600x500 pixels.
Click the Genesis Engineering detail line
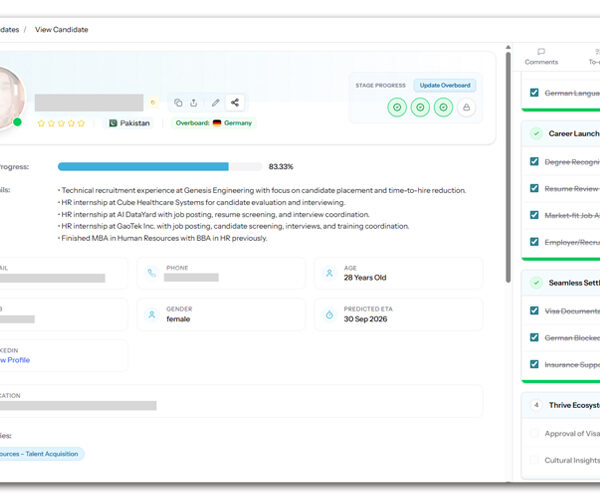tap(262, 190)
